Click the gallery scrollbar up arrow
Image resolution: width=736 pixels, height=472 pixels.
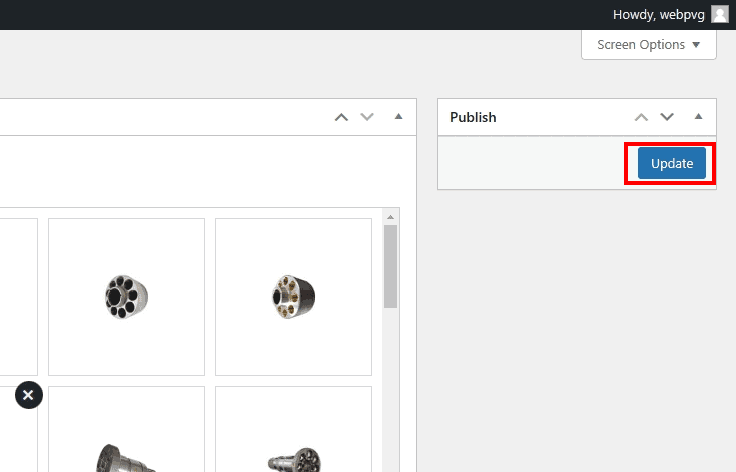coord(391,216)
